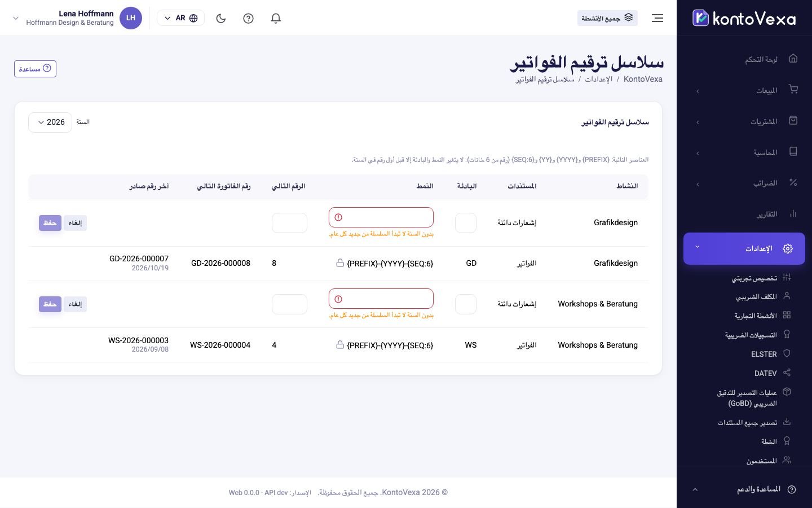Click the hamburger menu icon
Viewport: 812px width, 508px height.
click(x=657, y=18)
